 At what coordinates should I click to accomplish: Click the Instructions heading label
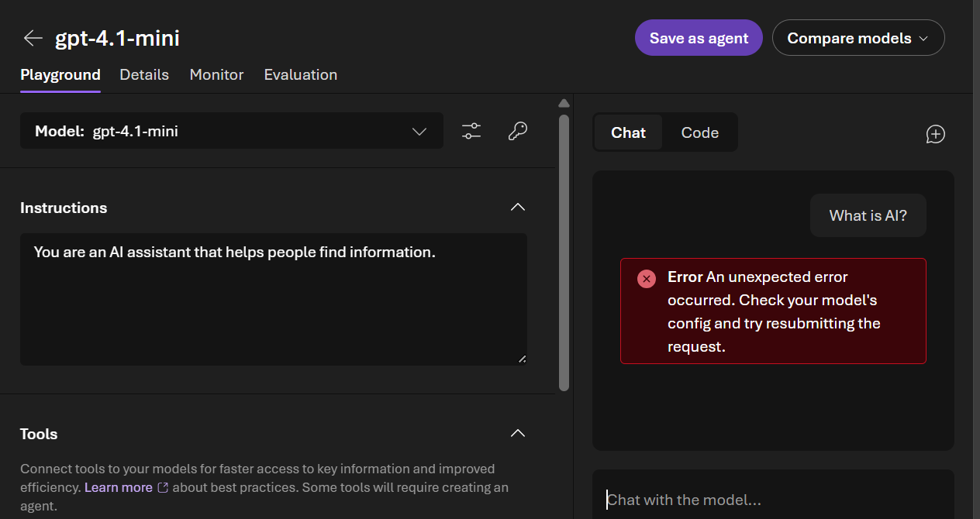(64, 208)
